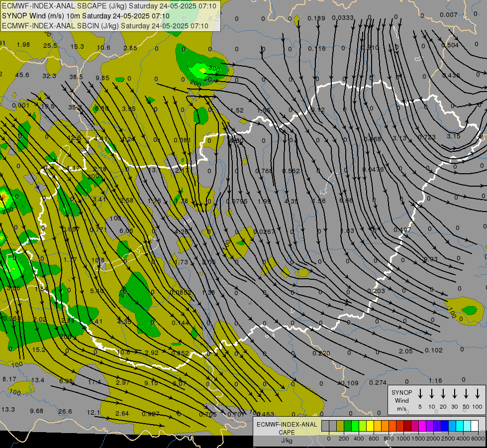Click the 4000 tick label in CAPE legend
Screen dimensions: 487x448
pos(463,439)
